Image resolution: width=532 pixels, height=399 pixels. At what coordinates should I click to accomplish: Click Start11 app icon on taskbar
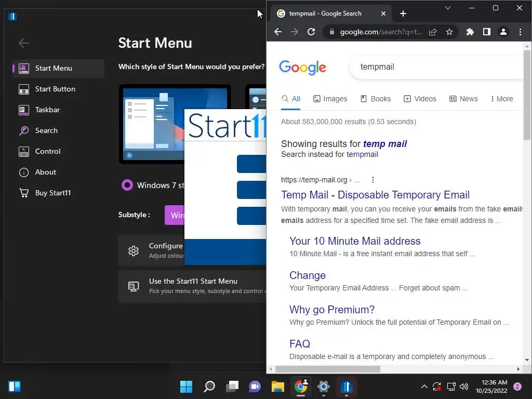pyautogui.click(x=347, y=387)
